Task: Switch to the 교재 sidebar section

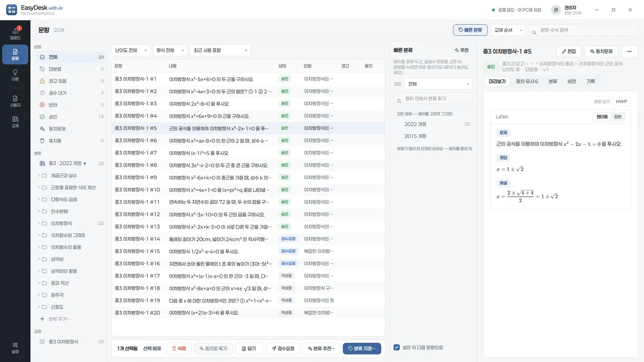Action: click(15, 122)
